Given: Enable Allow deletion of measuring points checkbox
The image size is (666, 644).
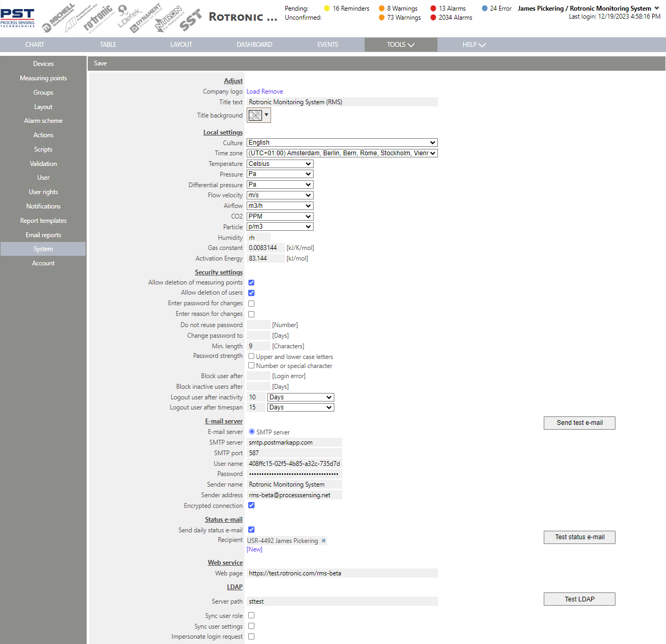Looking at the screenshot, I should tap(251, 282).
